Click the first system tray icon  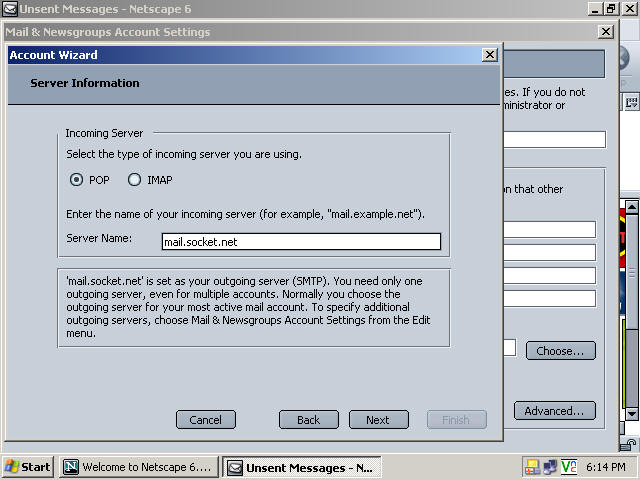coord(532,467)
